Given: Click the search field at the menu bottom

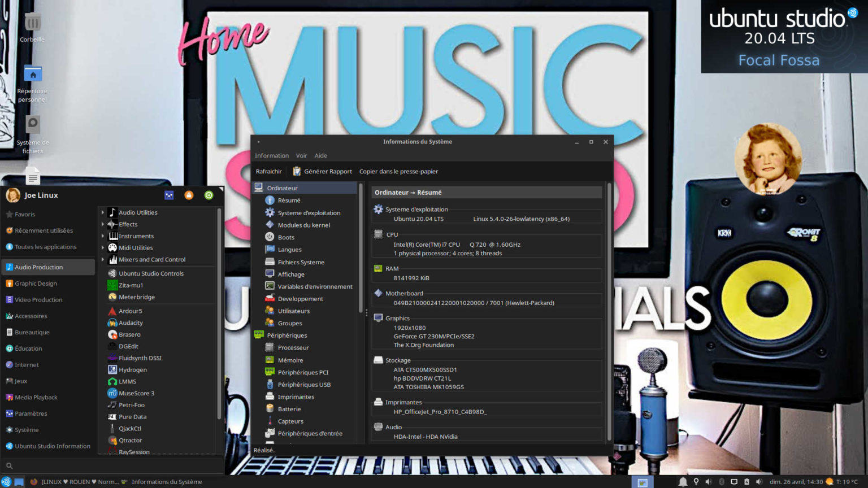Looking at the screenshot, I should pyautogui.click(x=113, y=465).
